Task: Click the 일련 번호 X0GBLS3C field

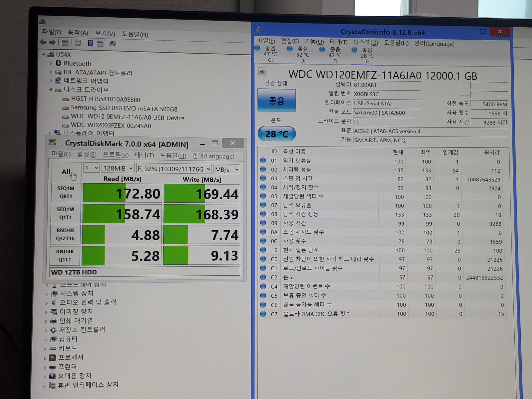Action: pyautogui.click(x=387, y=94)
